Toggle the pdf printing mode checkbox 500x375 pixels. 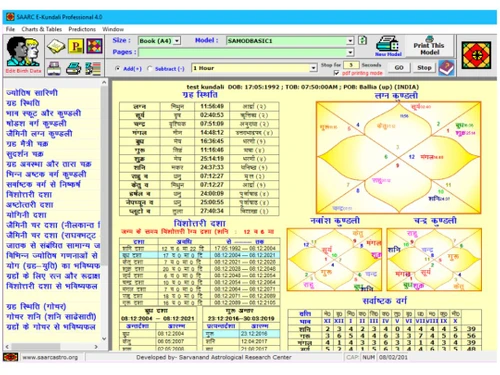tap(337, 73)
